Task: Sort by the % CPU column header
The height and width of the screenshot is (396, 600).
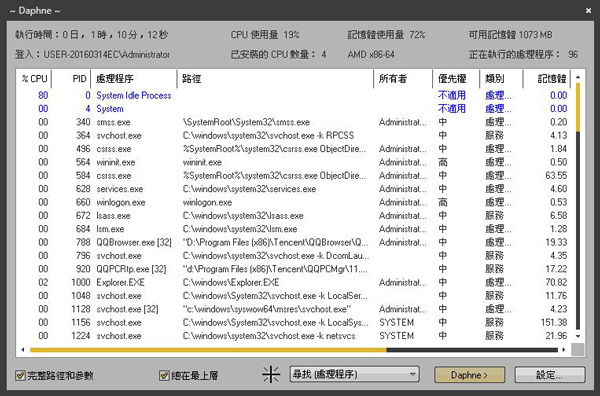Action: point(34,79)
